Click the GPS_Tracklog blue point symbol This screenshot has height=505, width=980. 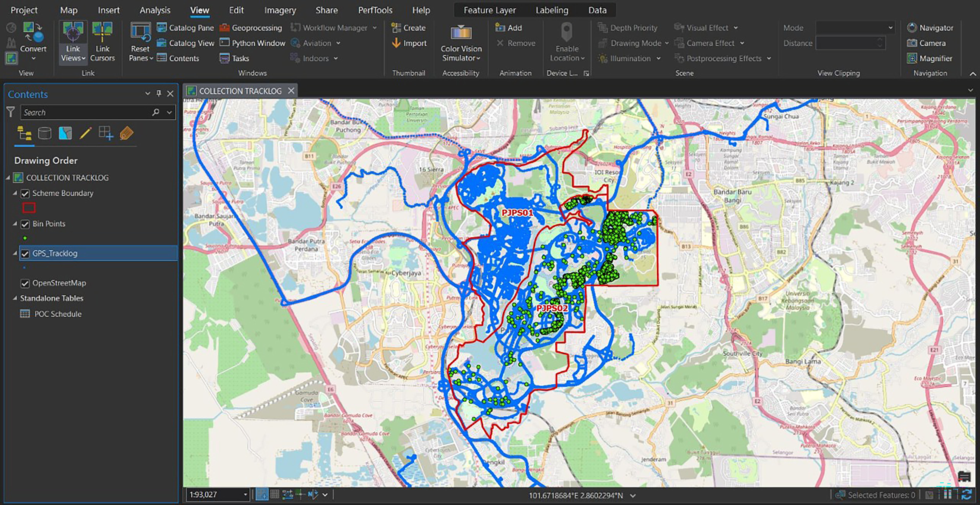(x=24, y=268)
